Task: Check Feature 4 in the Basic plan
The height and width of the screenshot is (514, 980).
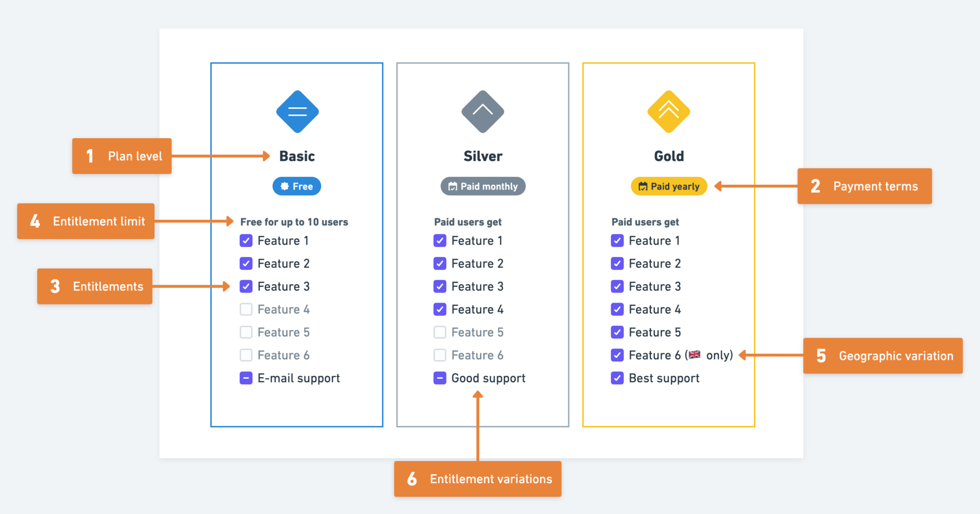Action: (246, 309)
